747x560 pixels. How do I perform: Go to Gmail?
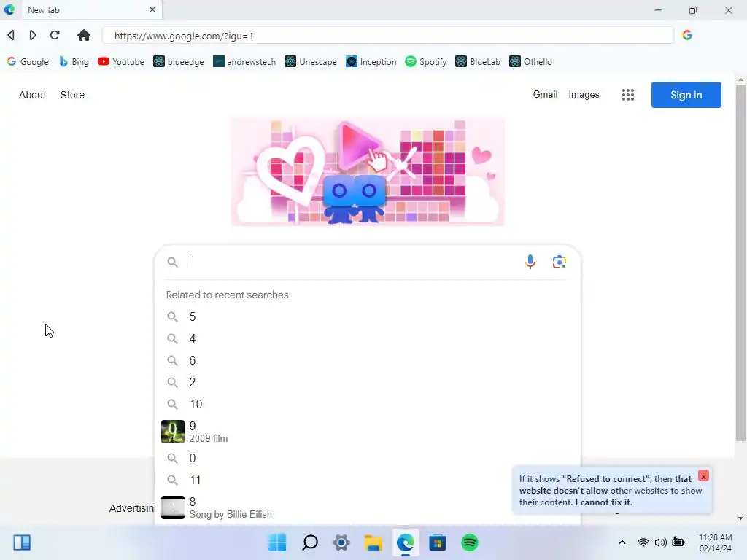click(x=545, y=94)
